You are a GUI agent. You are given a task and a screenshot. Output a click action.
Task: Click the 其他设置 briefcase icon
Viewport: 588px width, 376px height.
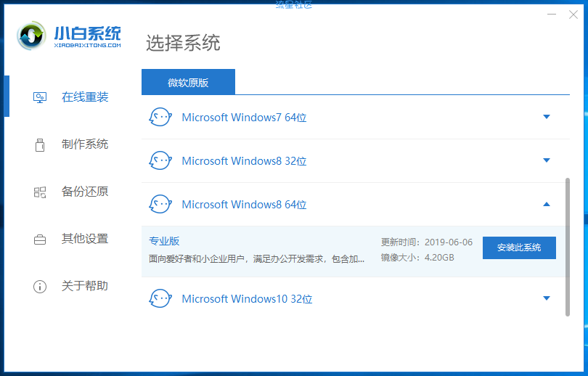click(x=40, y=240)
